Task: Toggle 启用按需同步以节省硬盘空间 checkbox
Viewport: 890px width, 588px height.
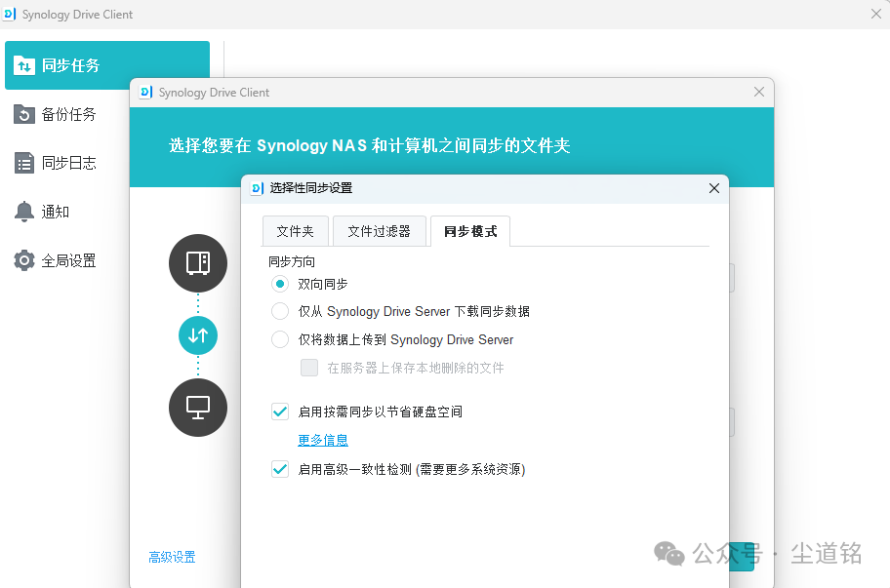Action: tap(280, 412)
